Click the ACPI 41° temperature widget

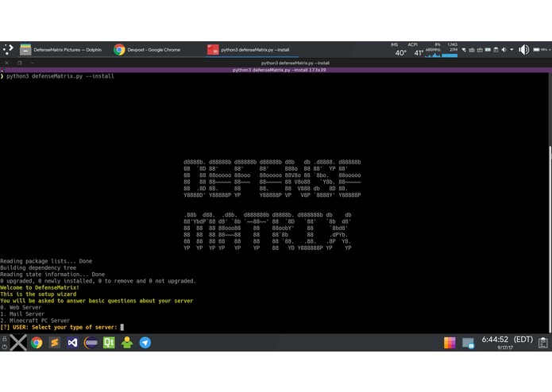417,50
